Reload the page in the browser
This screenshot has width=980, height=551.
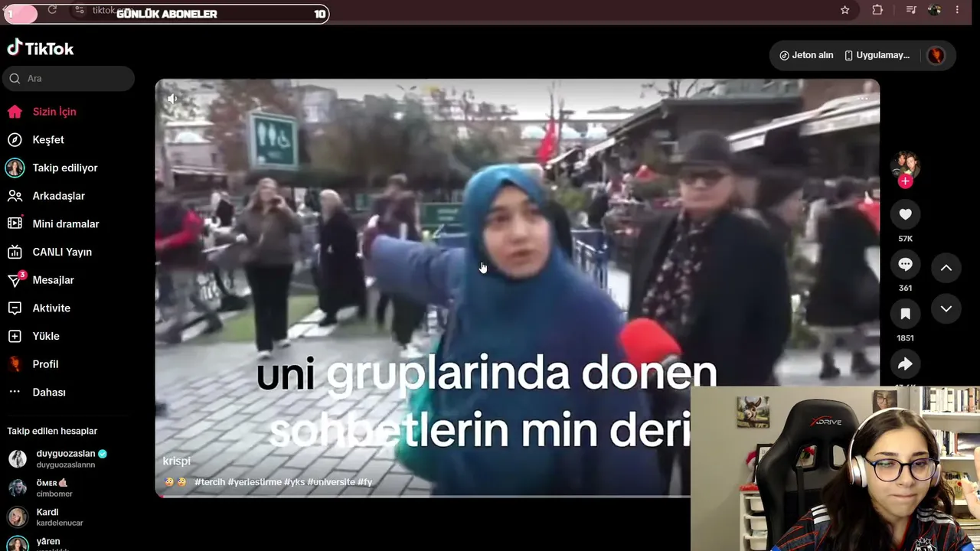pos(52,10)
